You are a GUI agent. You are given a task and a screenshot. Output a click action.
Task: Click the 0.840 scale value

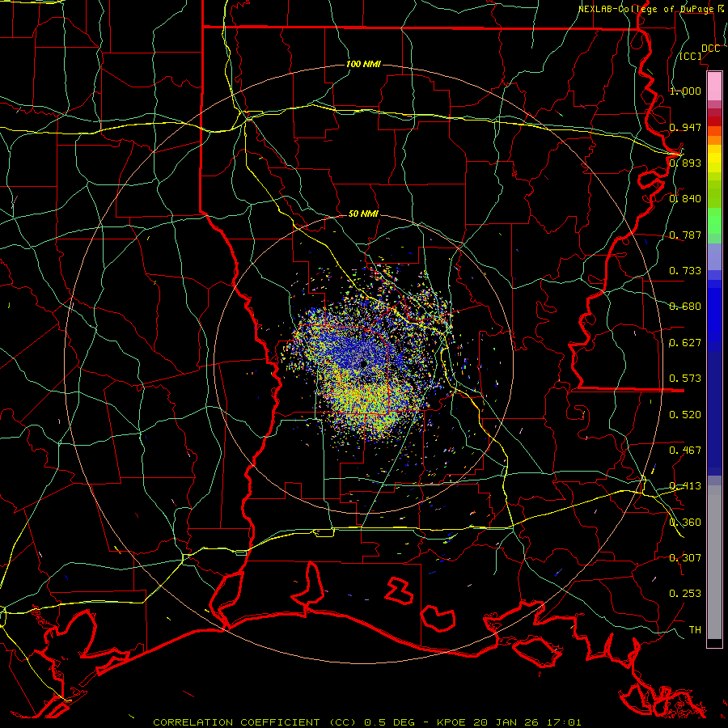(x=685, y=199)
